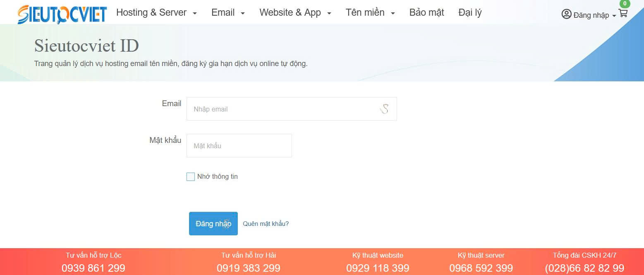This screenshot has height=275, width=644.
Task: Select Kỹ thuật website number 0929 118 399
Action: 378,268
